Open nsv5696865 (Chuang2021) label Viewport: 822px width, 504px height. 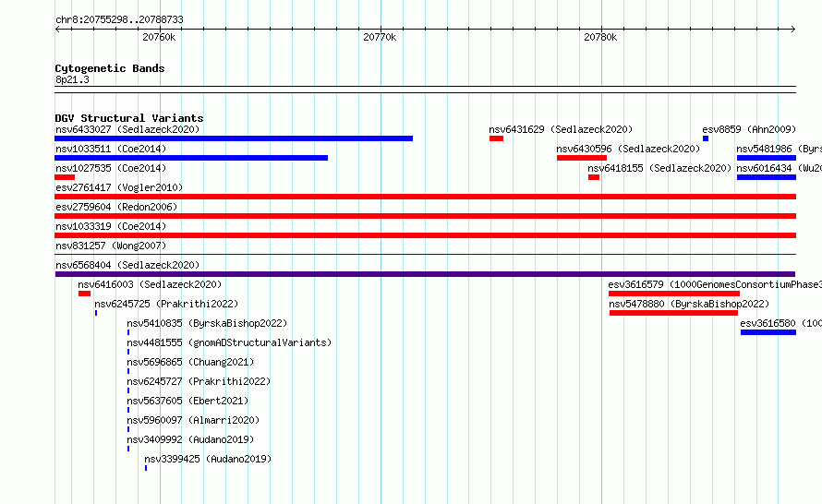(190, 362)
